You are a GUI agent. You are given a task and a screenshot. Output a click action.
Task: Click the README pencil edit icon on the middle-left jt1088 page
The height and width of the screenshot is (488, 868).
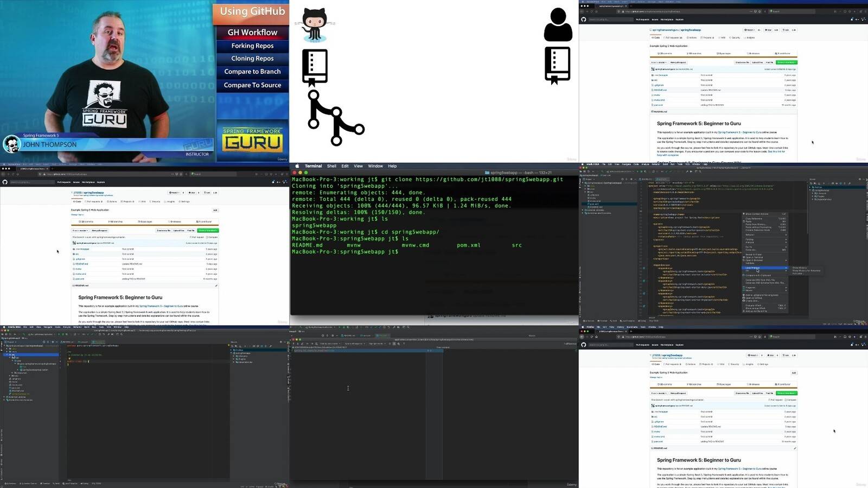(216, 286)
